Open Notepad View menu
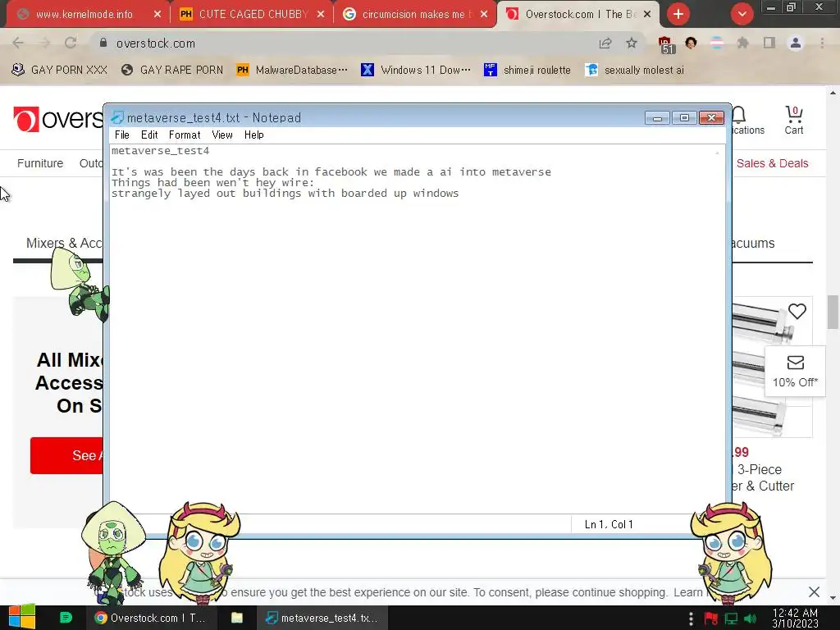 tap(221, 135)
